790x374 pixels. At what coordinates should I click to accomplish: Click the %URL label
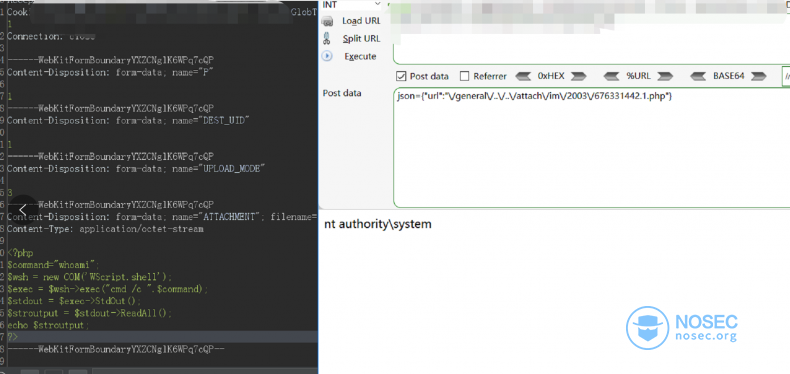click(638, 76)
